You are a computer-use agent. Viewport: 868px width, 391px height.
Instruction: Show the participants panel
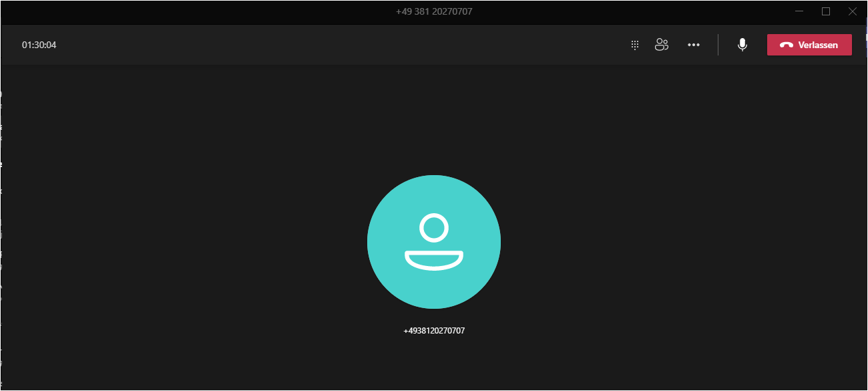coord(662,45)
